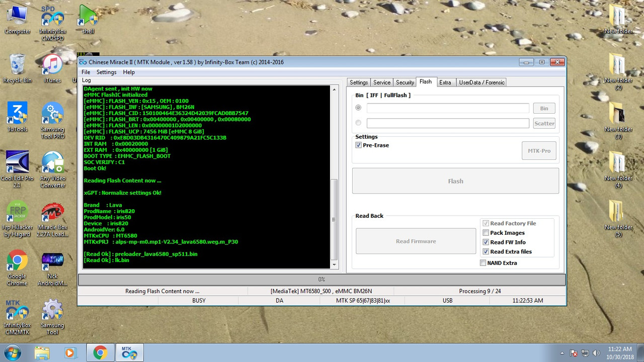This screenshot has width=644, height=362.
Task: Select the Bin file radio button
Action: [x=358, y=108]
